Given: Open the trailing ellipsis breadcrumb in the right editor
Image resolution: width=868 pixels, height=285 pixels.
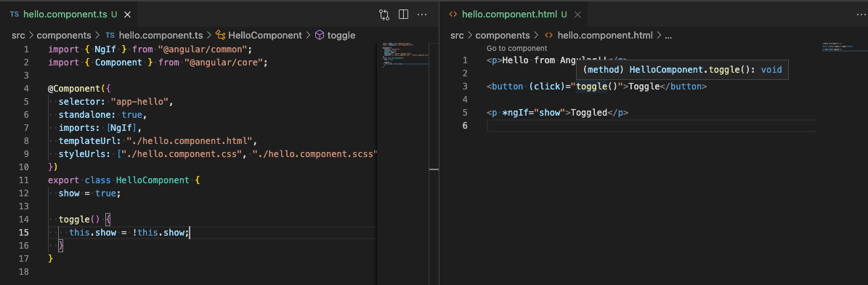Looking at the screenshot, I should pos(668,35).
